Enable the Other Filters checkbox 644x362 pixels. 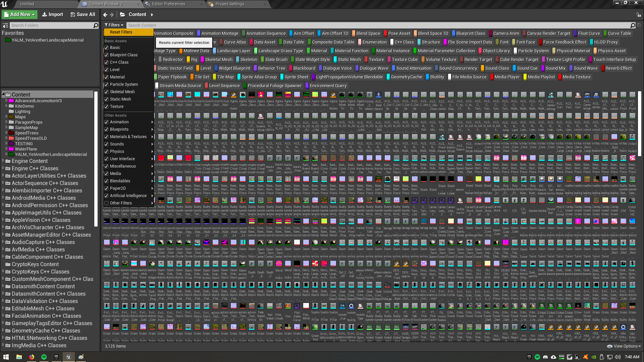[106, 203]
